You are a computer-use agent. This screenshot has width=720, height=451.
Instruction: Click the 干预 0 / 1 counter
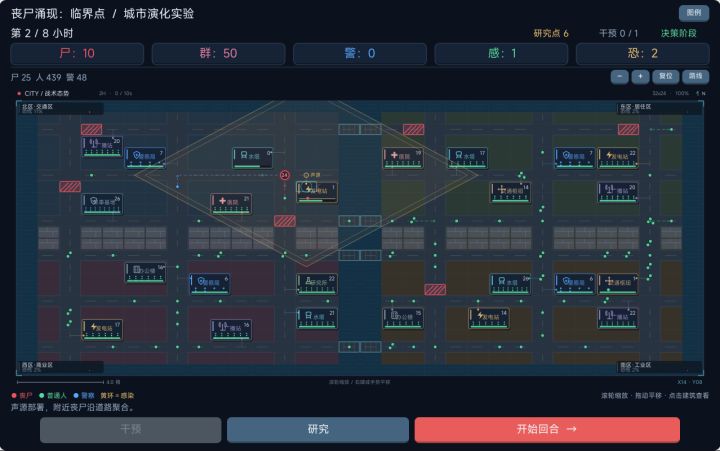pyautogui.click(x=619, y=34)
